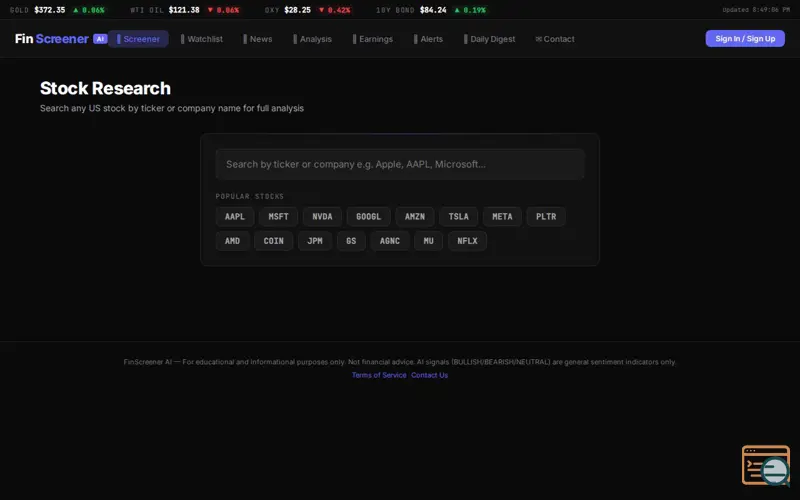
Task: Go to the News section
Action: pyautogui.click(x=258, y=39)
